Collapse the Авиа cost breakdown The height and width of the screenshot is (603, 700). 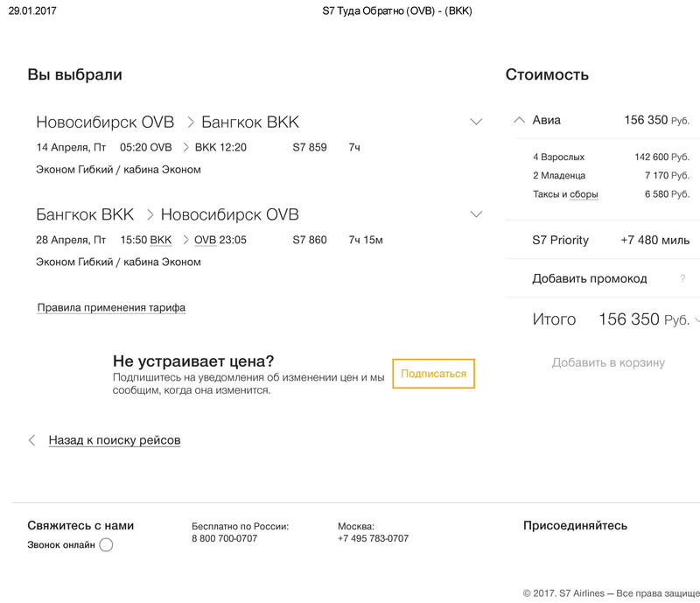(x=520, y=121)
